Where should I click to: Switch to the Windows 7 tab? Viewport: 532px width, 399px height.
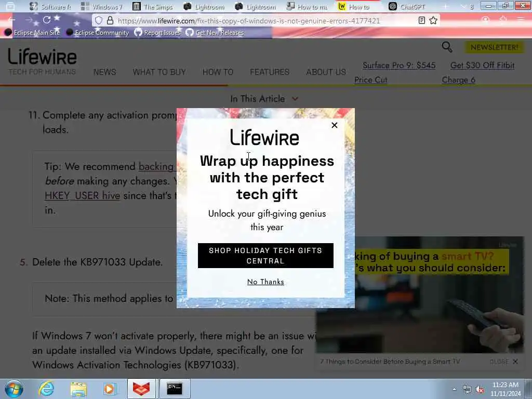[x=102, y=6]
